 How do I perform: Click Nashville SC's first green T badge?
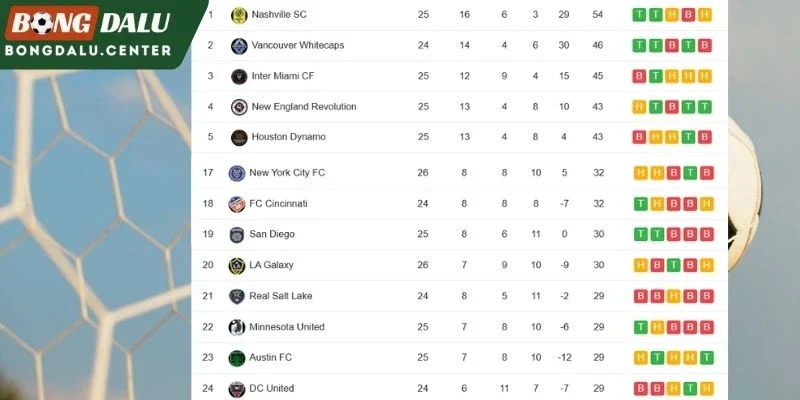pos(639,15)
